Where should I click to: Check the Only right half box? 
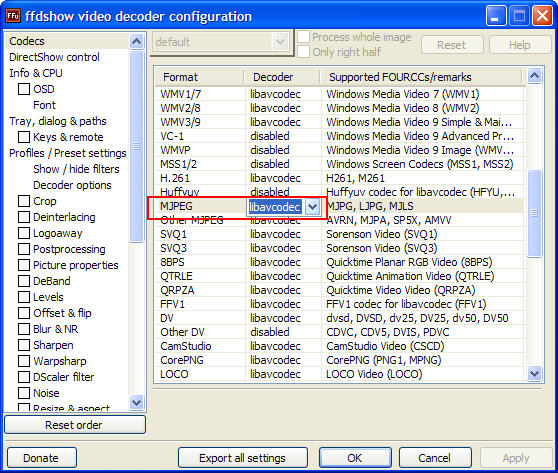click(x=303, y=52)
